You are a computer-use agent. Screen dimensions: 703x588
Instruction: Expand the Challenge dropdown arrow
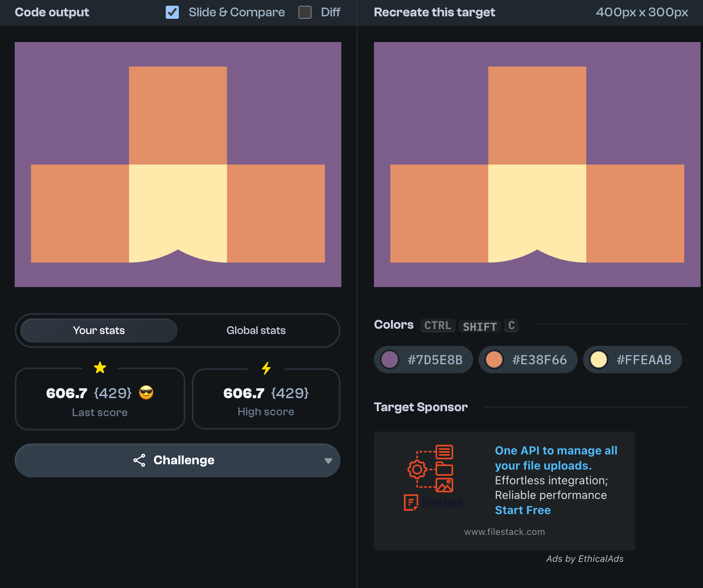coord(328,461)
